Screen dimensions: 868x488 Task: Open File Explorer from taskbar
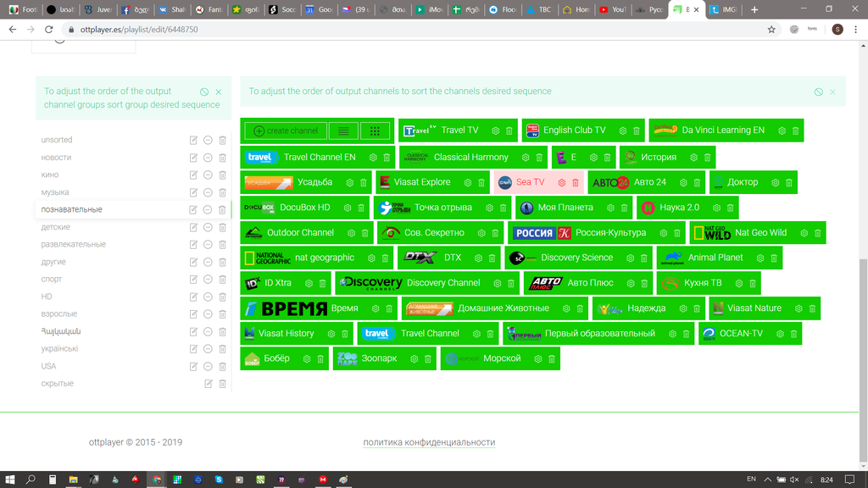pos(73,480)
